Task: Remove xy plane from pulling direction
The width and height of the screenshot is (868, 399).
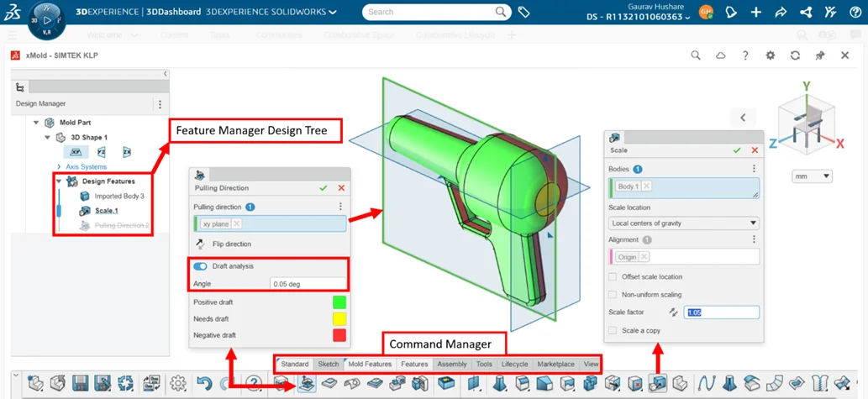Action: click(236, 223)
